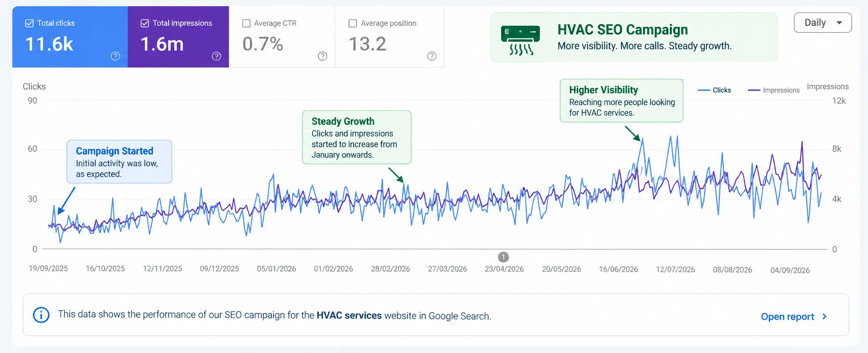This screenshot has height=353, width=868.
Task: Open the help icon in Average position card
Action: (x=432, y=56)
